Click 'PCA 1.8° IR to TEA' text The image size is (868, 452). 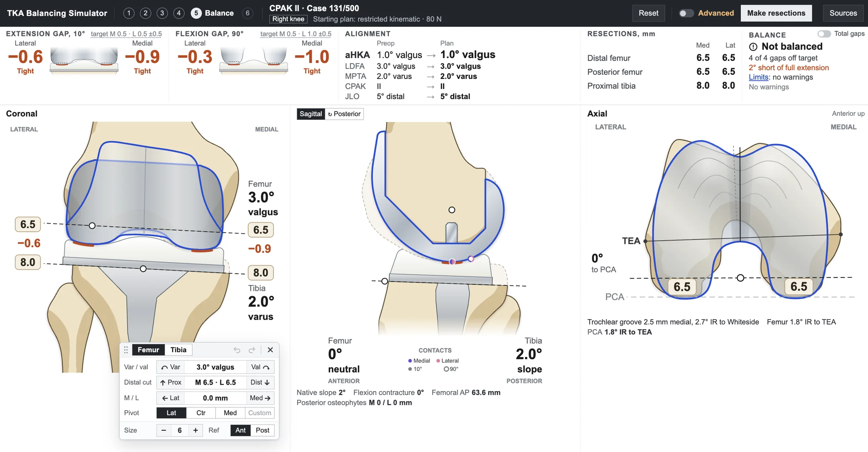[620, 332]
